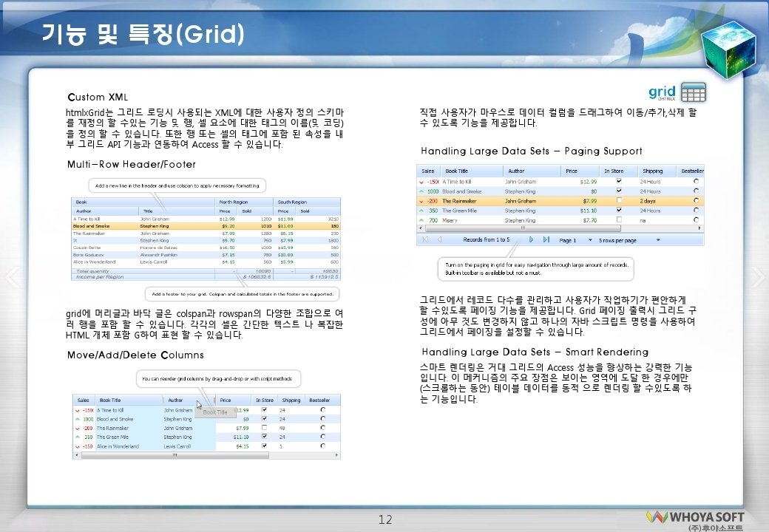Click the red down arrow beside -200 The Rainmaker in paging grid
This screenshot has width=769, height=532.
(x=422, y=201)
